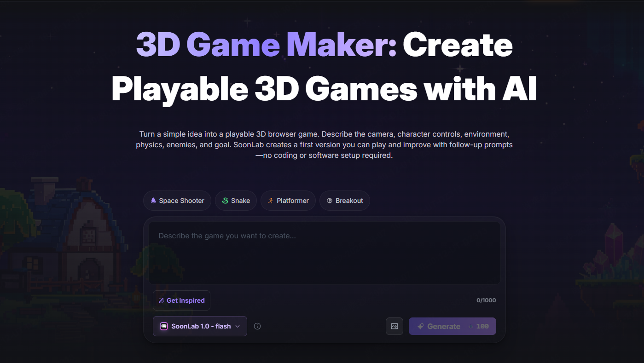Click the magic wand icon on Get Inspired

(x=161, y=300)
